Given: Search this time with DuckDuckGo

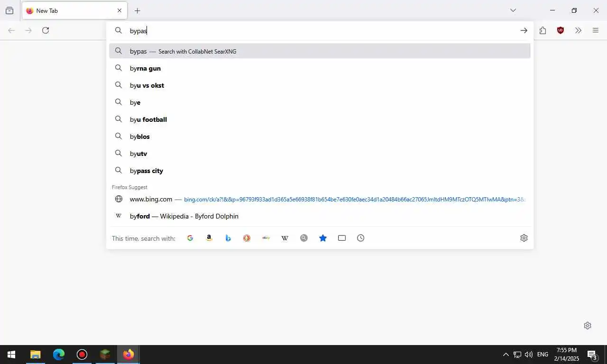Looking at the screenshot, I should coord(247,238).
